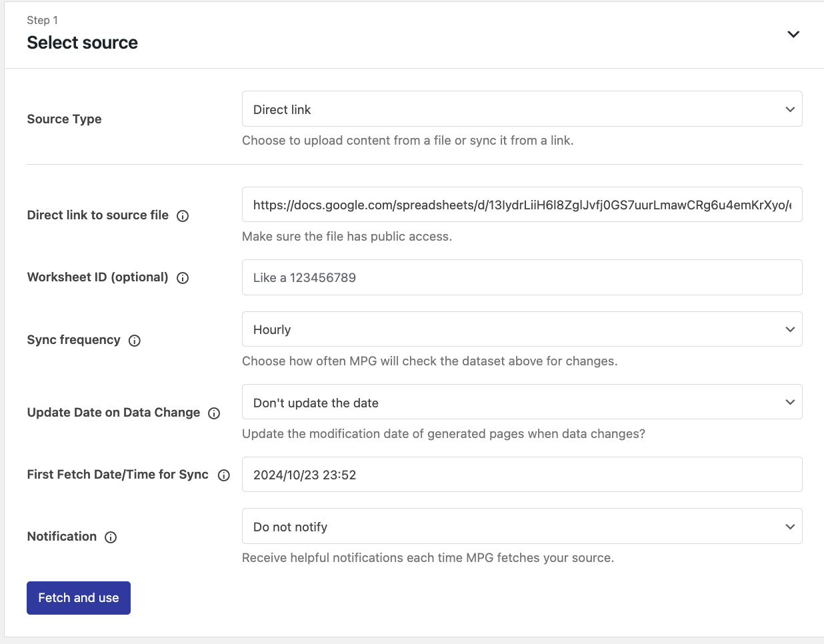Click info icon beside Direct link to source file
This screenshot has width=824, height=644.
pyautogui.click(x=183, y=216)
